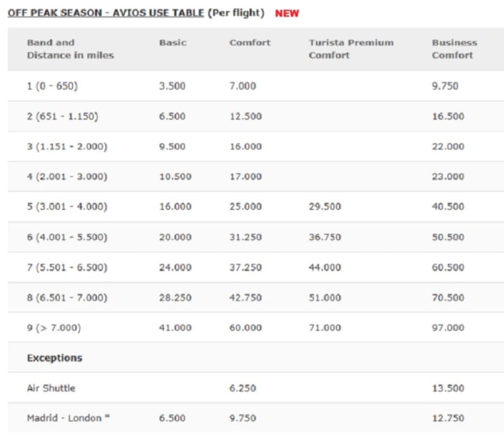Click the 2 (651 - 1.150) band row
This screenshot has height=435, width=504.
tap(62, 117)
